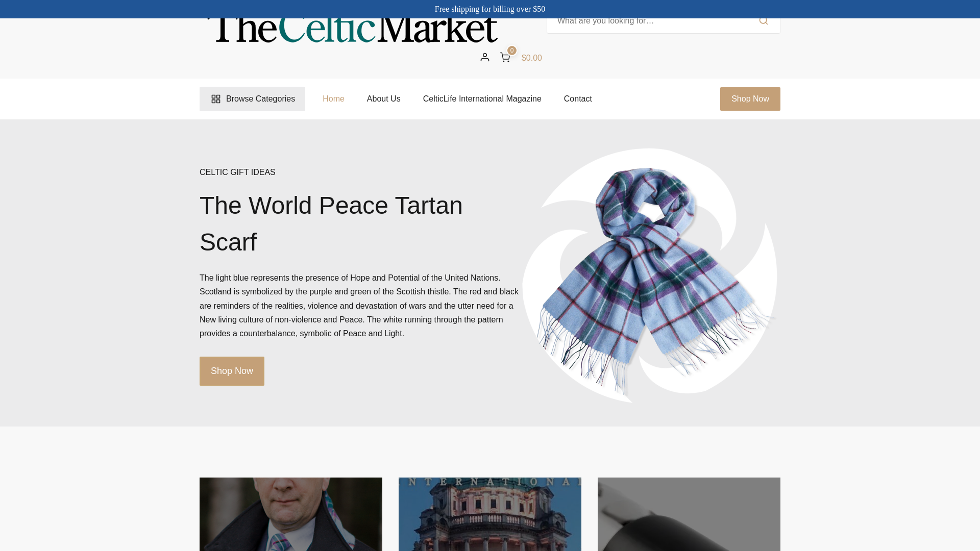Image resolution: width=980 pixels, height=551 pixels.
Task: Open the shopping cart icon
Action: click(x=505, y=58)
